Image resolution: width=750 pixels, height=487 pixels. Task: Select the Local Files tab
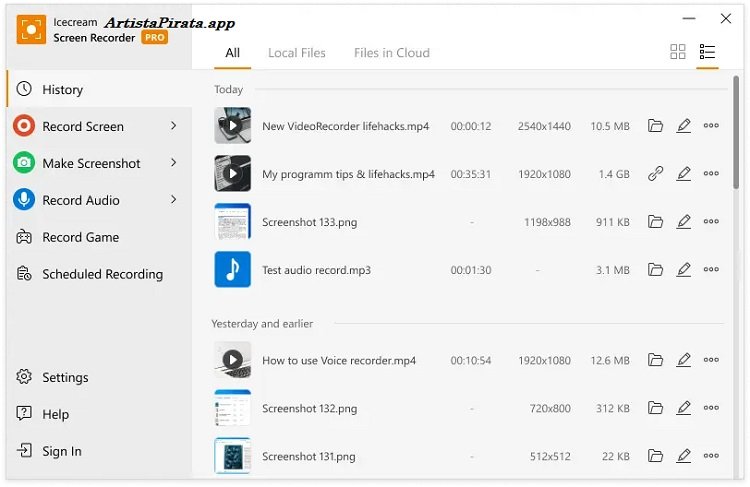[296, 53]
